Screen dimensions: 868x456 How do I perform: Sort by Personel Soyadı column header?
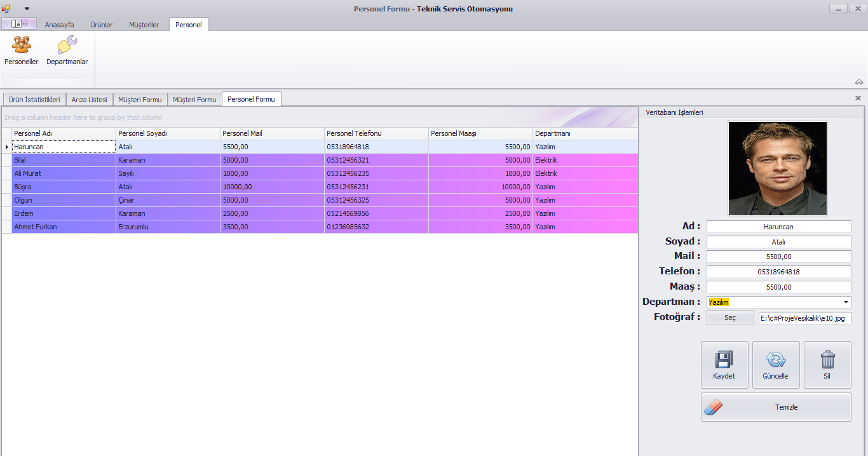click(168, 133)
